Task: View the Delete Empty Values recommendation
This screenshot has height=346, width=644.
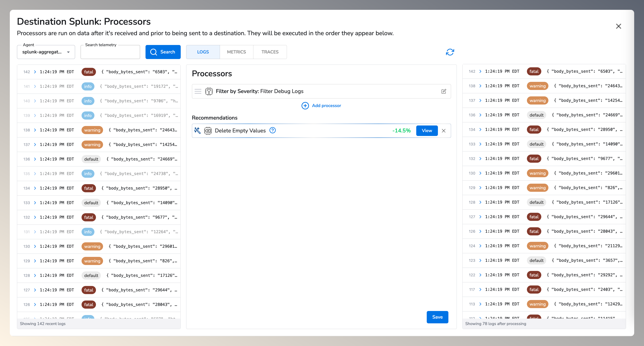Action: (427, 131)
